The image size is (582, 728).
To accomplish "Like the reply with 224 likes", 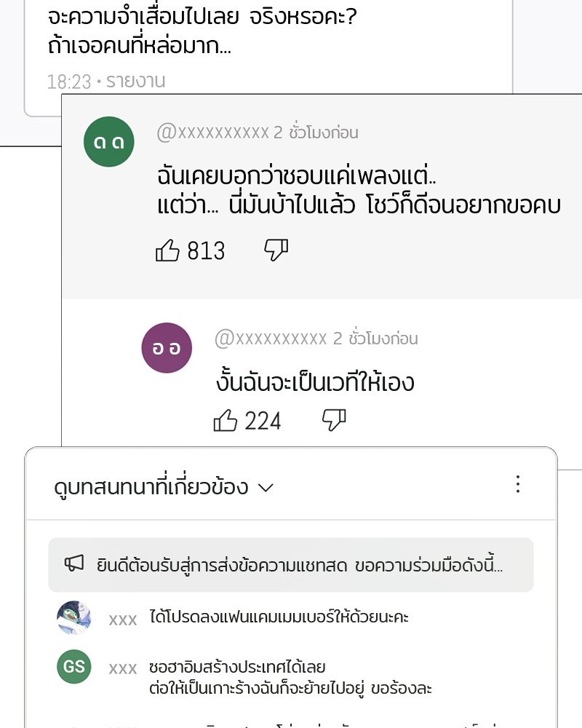I will (x=226, y=421).
